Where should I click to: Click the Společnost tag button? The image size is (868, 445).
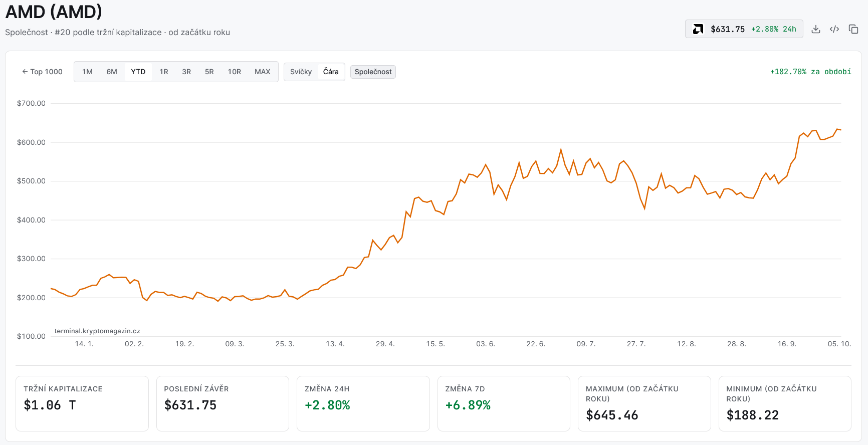(x=373, y=72)
